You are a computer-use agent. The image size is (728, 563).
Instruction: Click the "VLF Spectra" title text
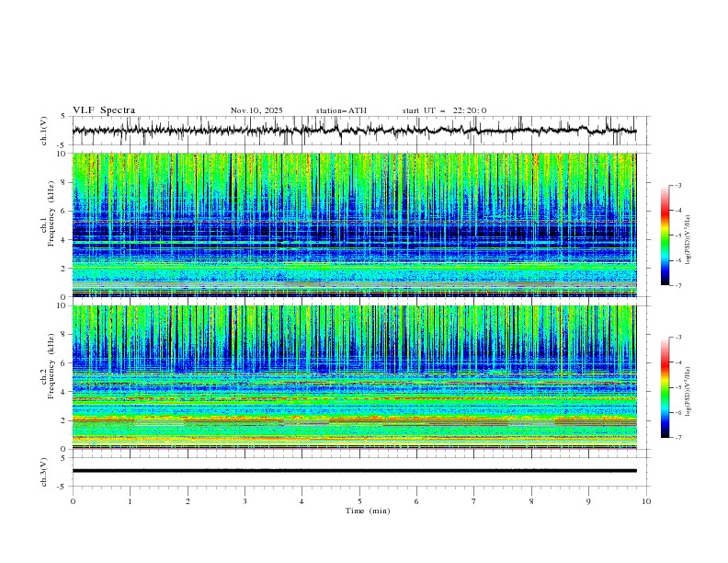pyautogui.click(x=104, y=110)
